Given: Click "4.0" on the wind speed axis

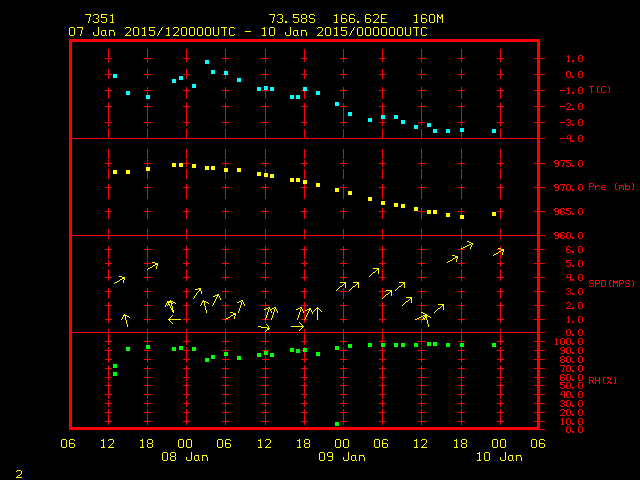Looking at the screenshot, I should point(574,278).
